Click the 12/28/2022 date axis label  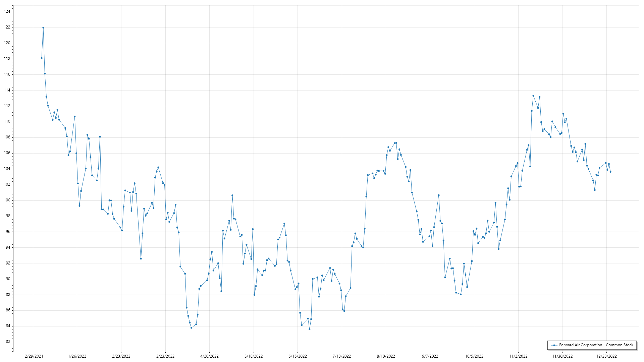(x=606, y=356)
